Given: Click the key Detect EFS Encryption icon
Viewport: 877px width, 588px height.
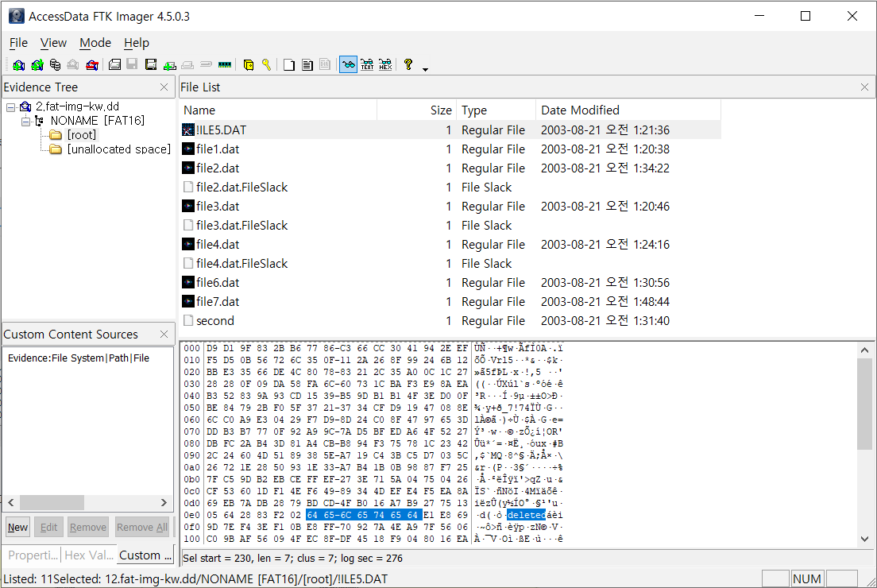Looking at the screenshot, I should (x=266, y=65).
